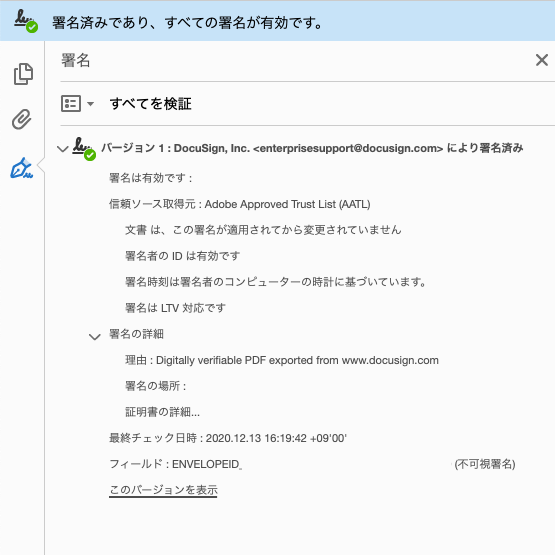Click the valid signature icon beside バージョン 1
555x555 pixels.
tap(84, 149)
